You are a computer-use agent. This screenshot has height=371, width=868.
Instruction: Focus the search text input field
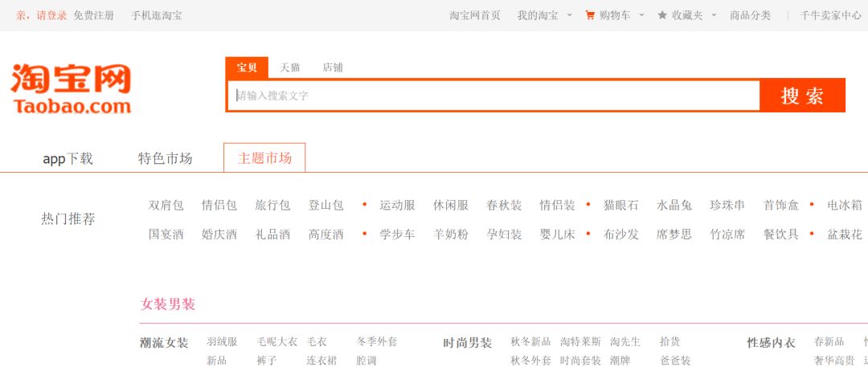tap(493, 96)
